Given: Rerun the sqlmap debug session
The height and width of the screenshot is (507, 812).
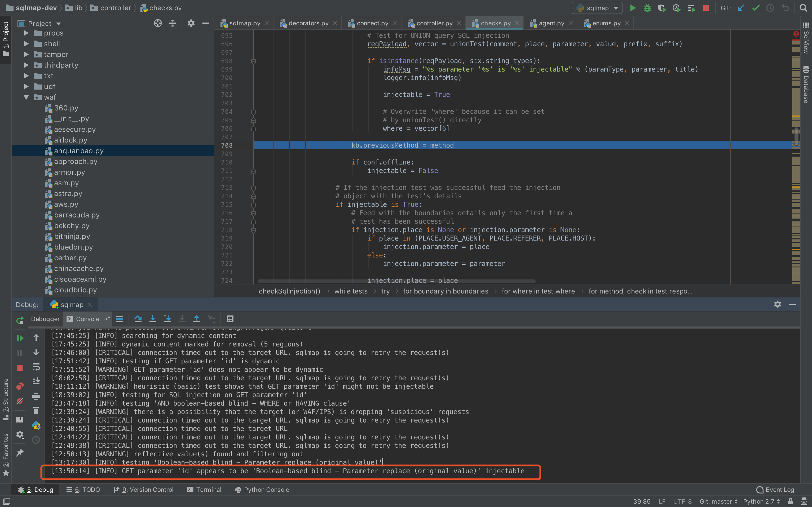Looking at the screenshot, I should (20, 320).
